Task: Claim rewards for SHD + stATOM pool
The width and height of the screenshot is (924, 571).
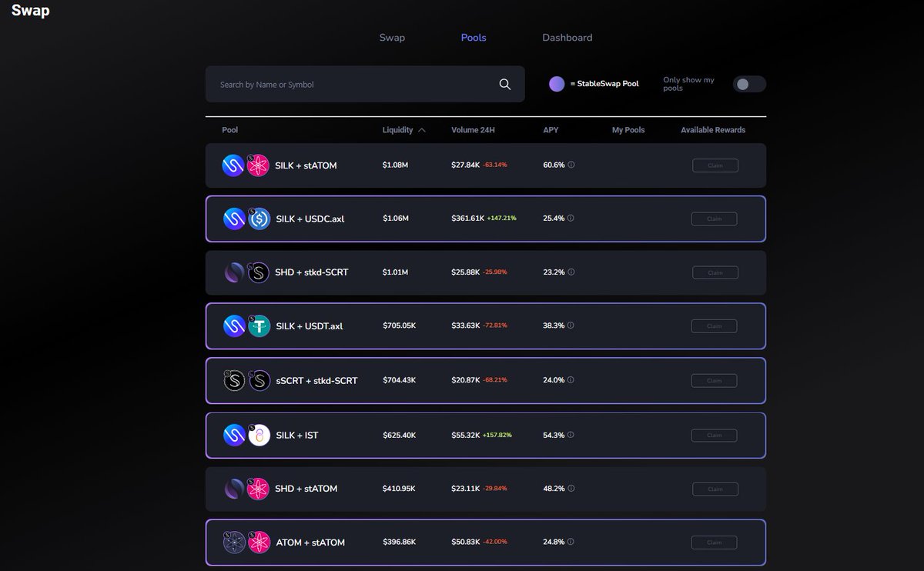Action: [x=715, y=489]
